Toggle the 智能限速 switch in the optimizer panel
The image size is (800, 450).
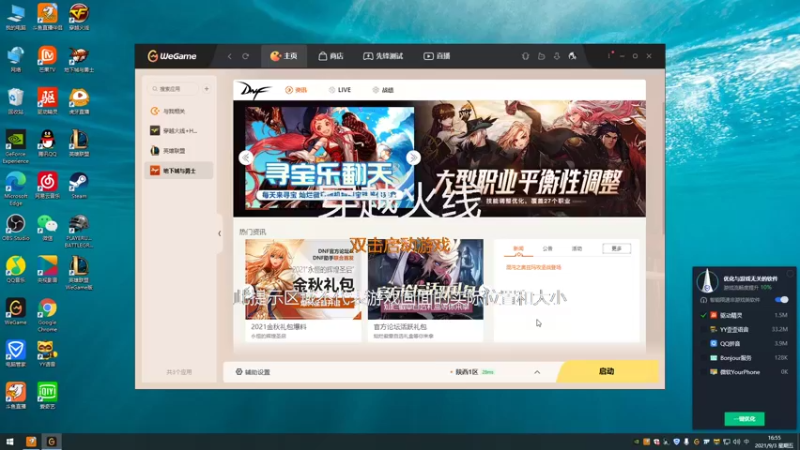coord(781,299)
